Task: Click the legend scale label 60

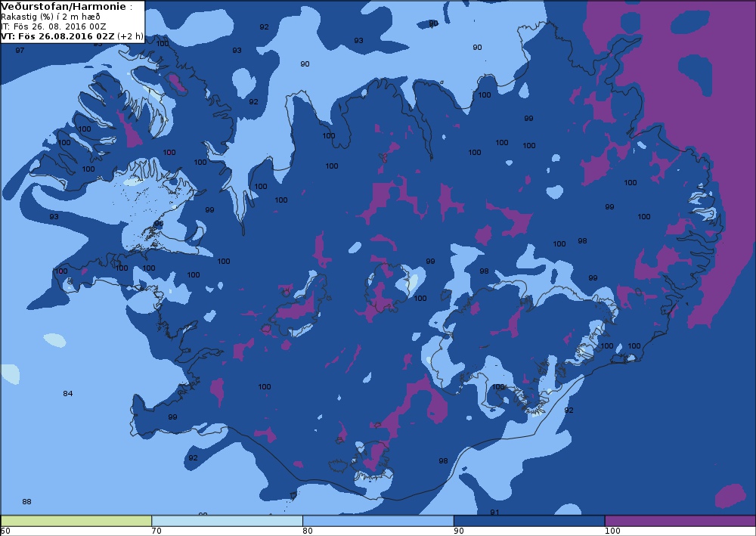Action: [5, 531]
